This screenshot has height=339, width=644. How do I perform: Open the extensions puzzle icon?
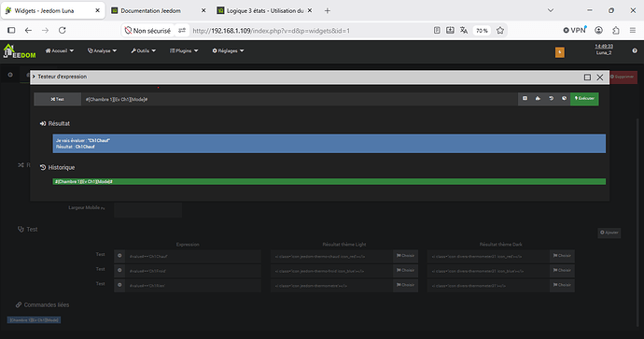pos(616,31)
